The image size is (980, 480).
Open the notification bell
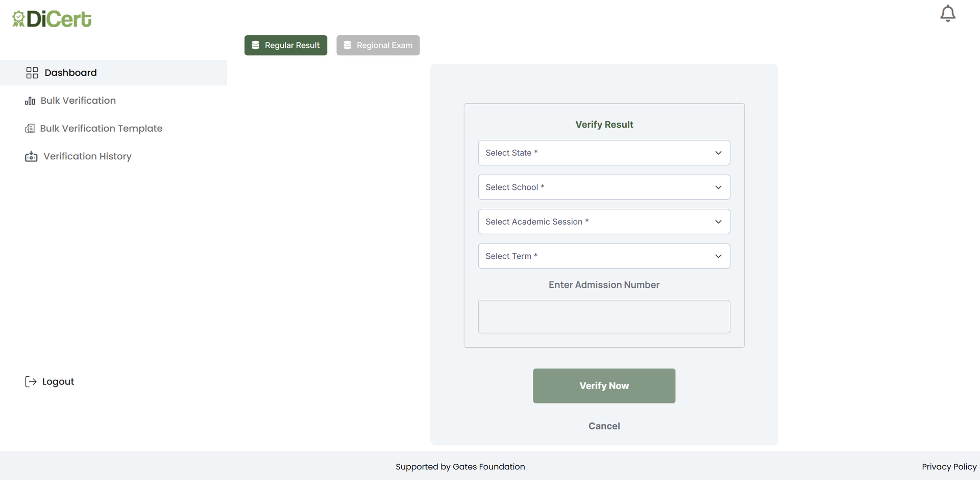click(948, 14)
